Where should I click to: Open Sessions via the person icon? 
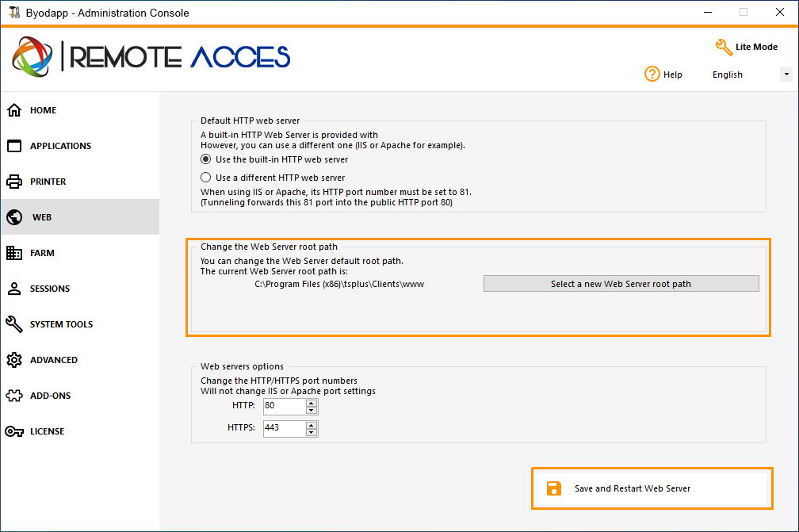tap(14, 289)
